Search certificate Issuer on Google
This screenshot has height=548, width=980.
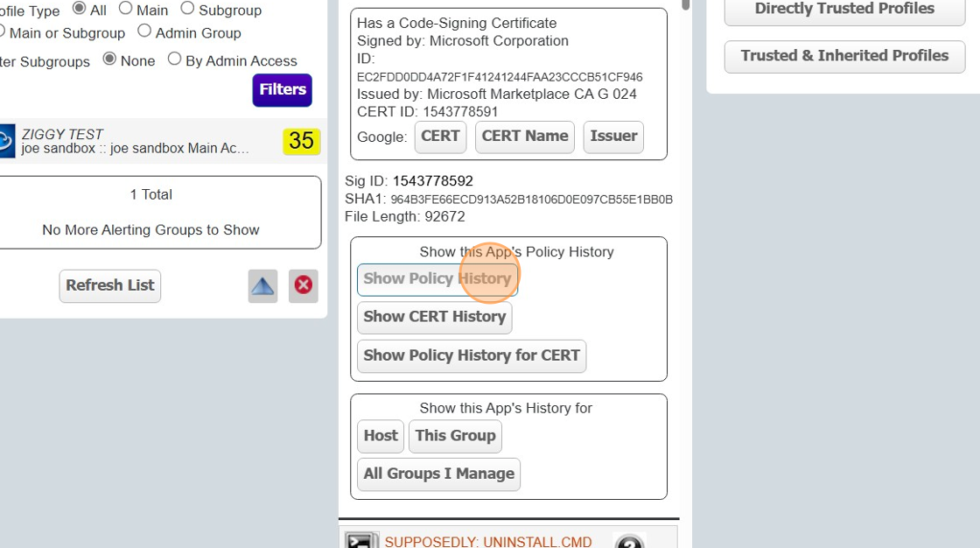tap(612, 137)
